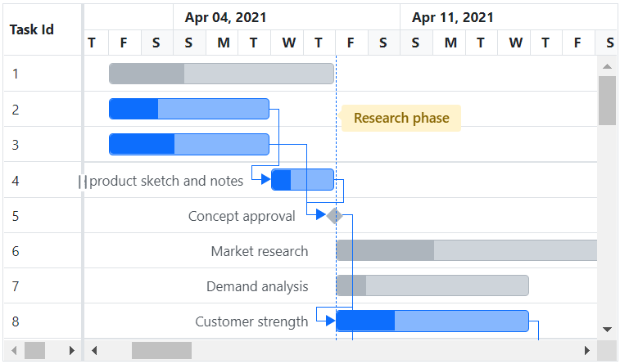Select the Apr 04, 2021 week header
The width and height of the screenshot is (620, 364).
(x=225, y=17)
